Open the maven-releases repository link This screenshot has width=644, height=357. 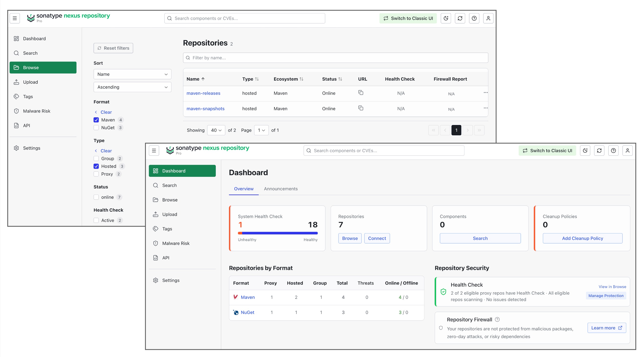tap(204, 93)
